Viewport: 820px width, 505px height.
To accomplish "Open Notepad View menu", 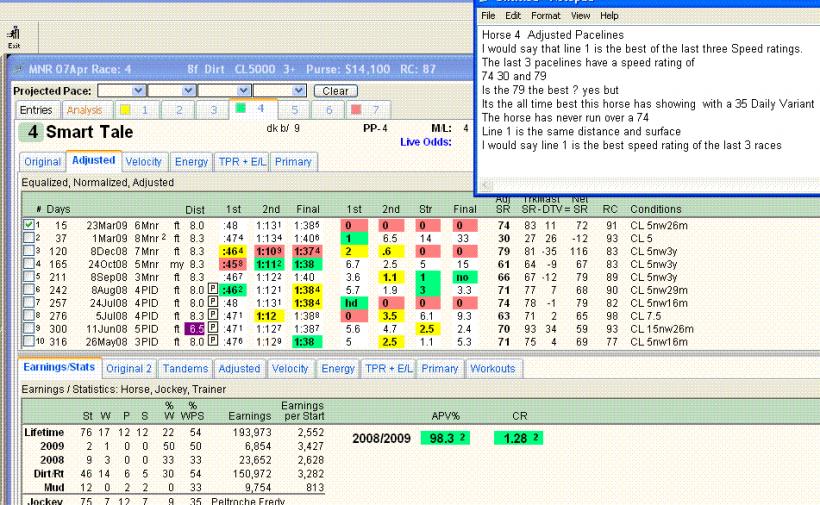I will coord(580,16).
